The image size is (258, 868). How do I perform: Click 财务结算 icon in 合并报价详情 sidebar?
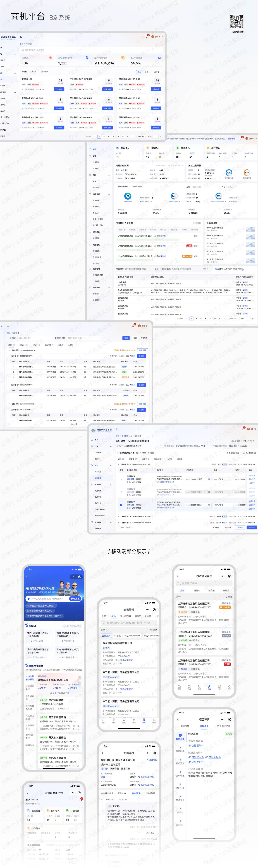(x=92, y=522)
